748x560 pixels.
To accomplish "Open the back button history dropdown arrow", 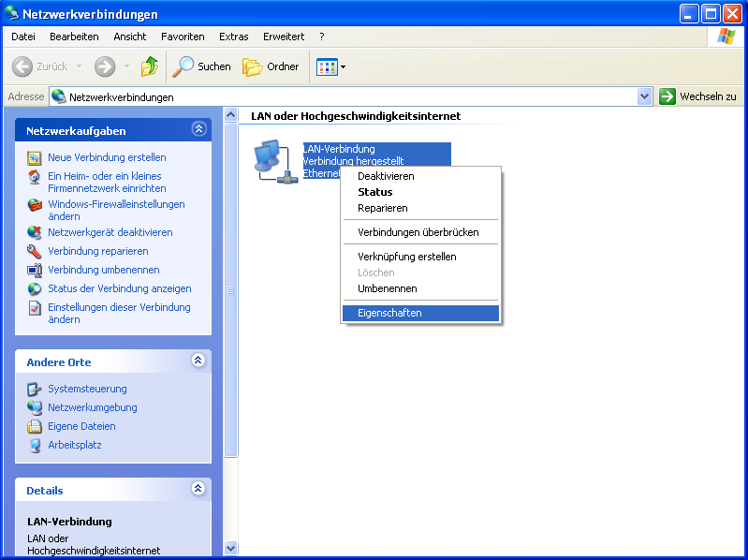I will coord(79,66).
